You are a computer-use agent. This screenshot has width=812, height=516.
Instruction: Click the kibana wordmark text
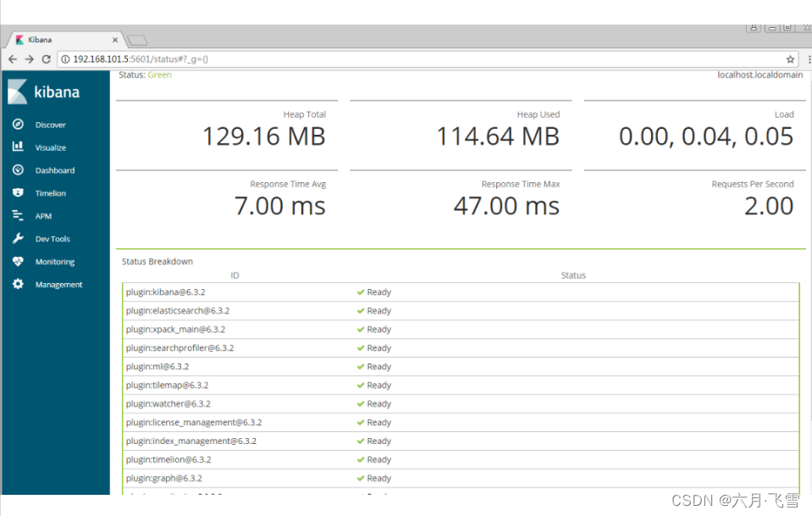tap(57, 92)
